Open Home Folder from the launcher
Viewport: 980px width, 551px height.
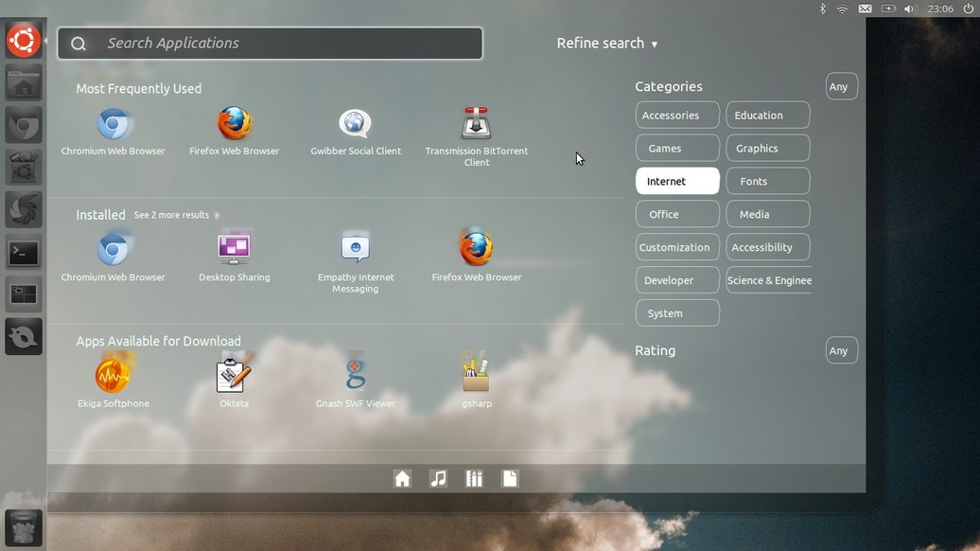click(23, 83)
